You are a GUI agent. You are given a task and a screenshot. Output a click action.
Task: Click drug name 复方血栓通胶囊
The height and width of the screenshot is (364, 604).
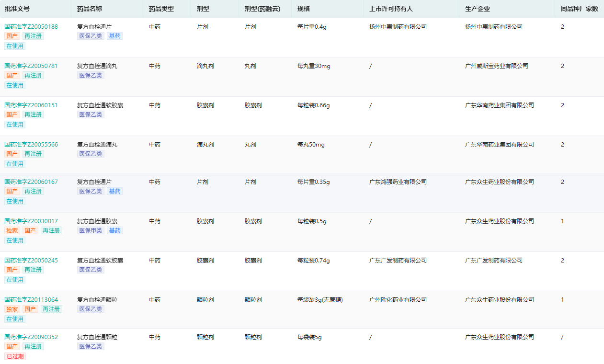(x=97, y=221)
